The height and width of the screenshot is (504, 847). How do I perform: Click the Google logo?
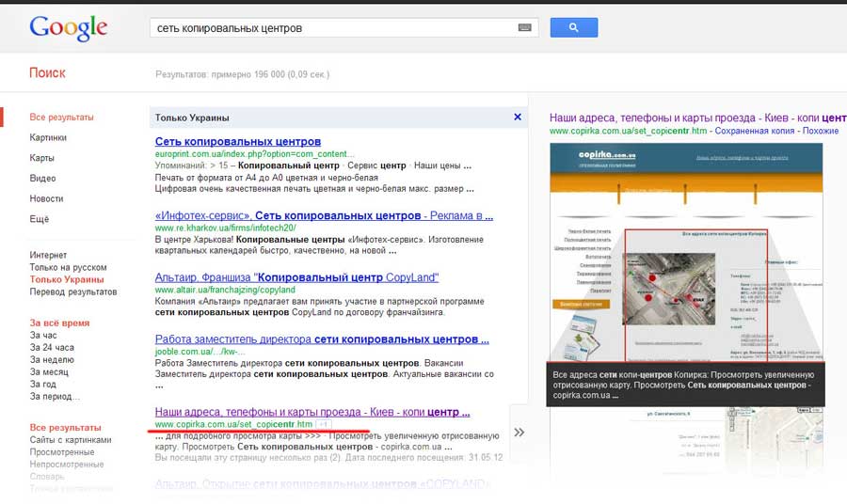68,27
